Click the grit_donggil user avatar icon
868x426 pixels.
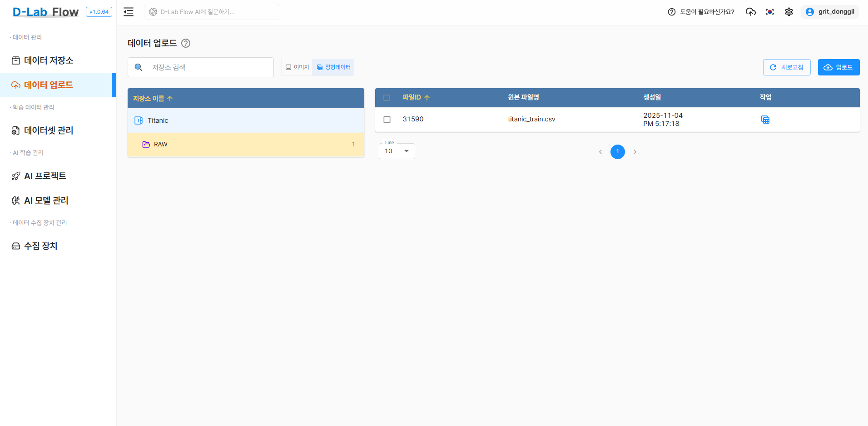809,12
